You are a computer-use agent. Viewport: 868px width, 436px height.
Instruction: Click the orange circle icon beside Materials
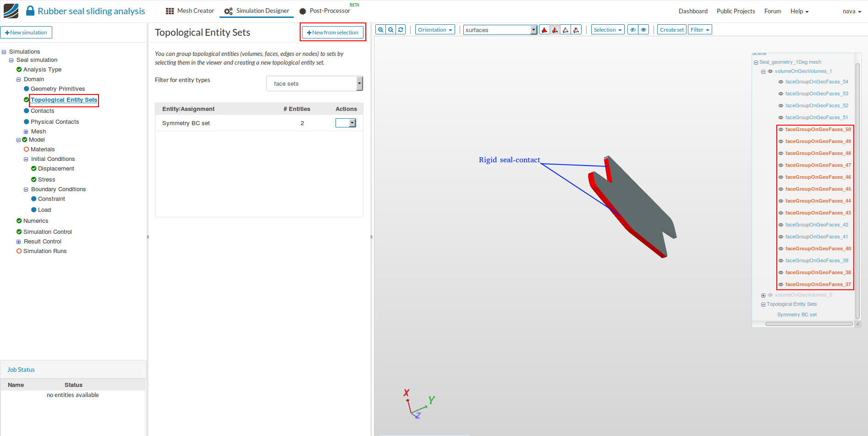(x=27, y=149)
